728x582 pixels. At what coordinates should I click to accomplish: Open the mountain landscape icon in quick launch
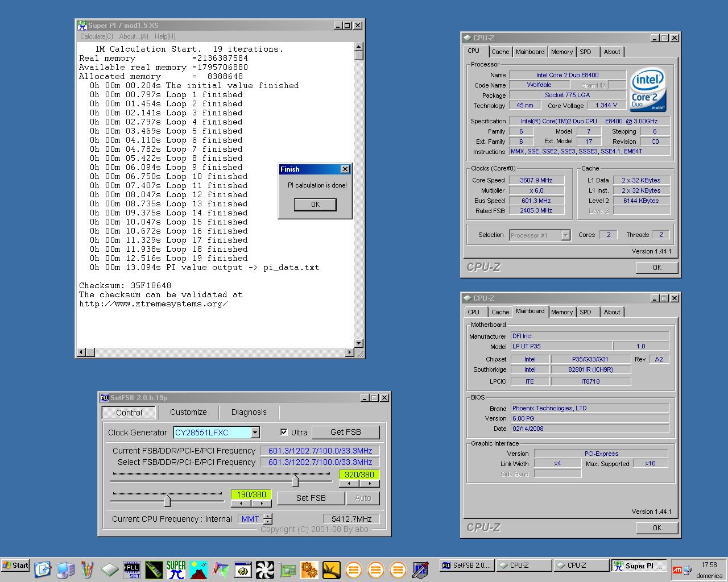pos(198,569)
